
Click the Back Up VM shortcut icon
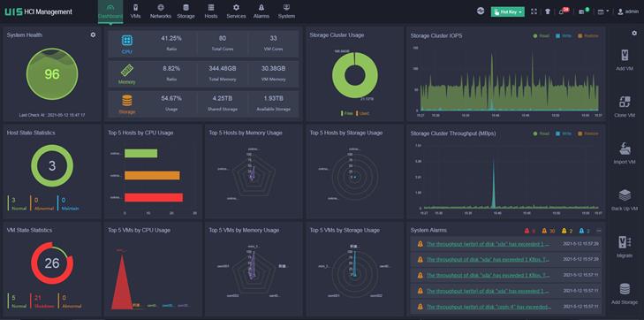pyautogui.click(x=625, y=195)
